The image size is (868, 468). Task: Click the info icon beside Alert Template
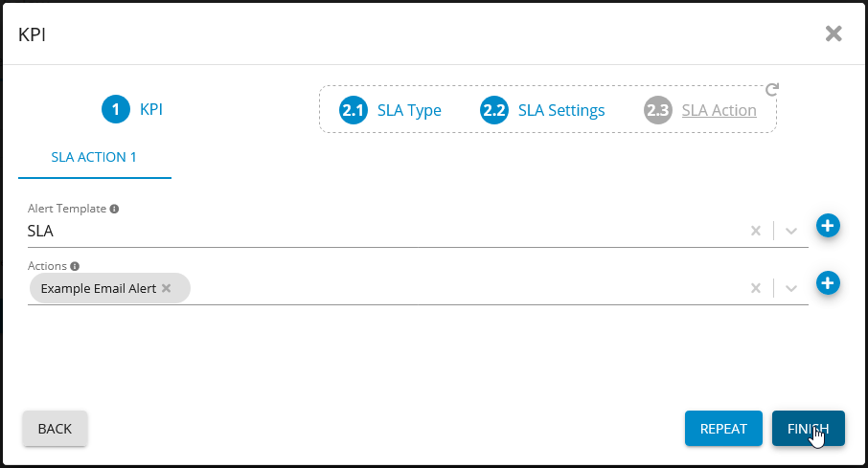(114, 209)
